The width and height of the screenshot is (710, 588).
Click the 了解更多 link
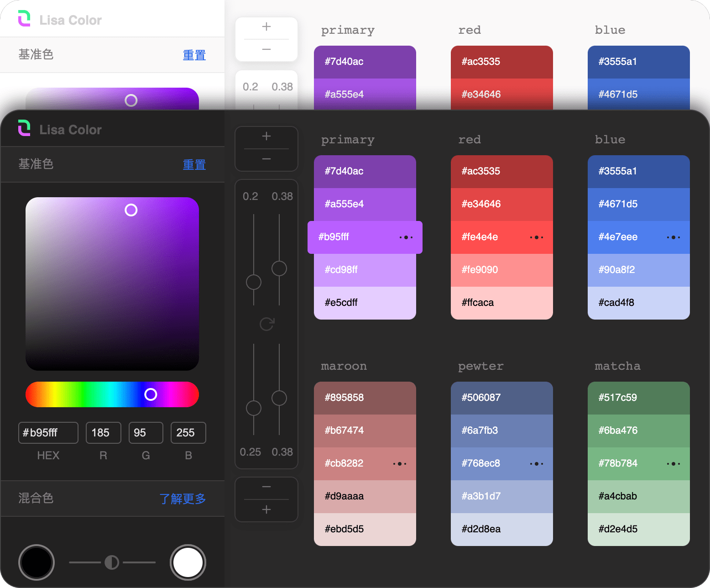(183, 499)
